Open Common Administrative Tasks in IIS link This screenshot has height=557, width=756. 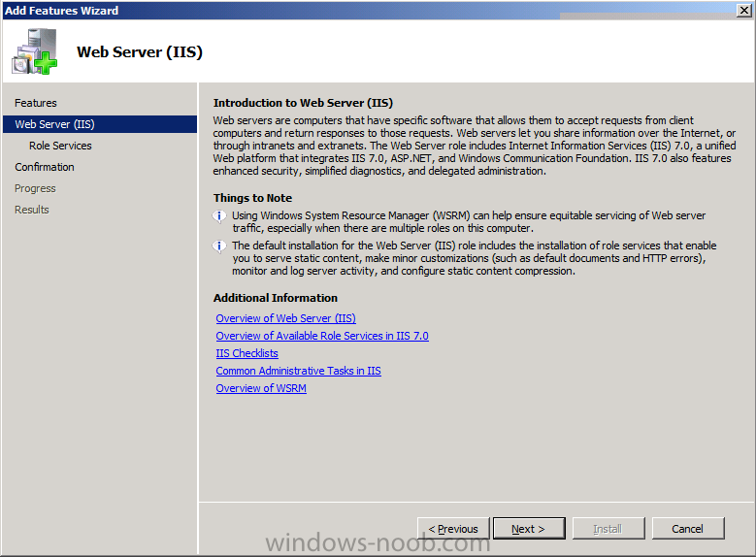[x=299, y=371]
